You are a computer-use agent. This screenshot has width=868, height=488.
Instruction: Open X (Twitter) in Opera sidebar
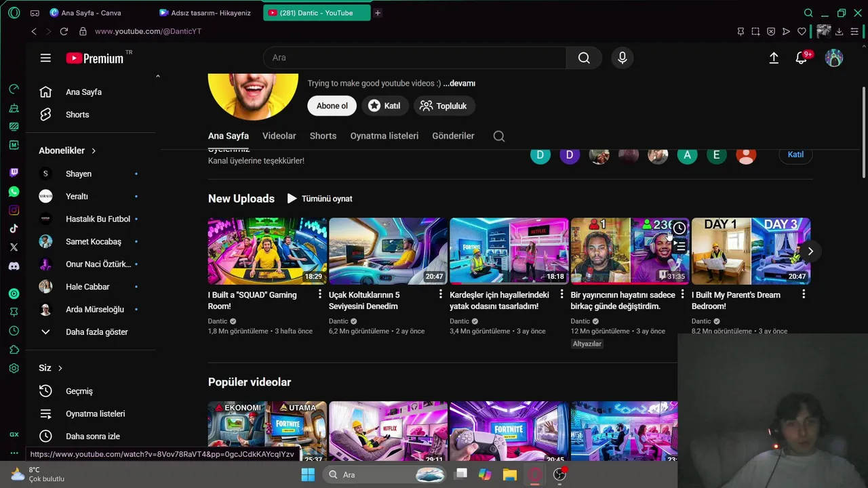(14, 247)
